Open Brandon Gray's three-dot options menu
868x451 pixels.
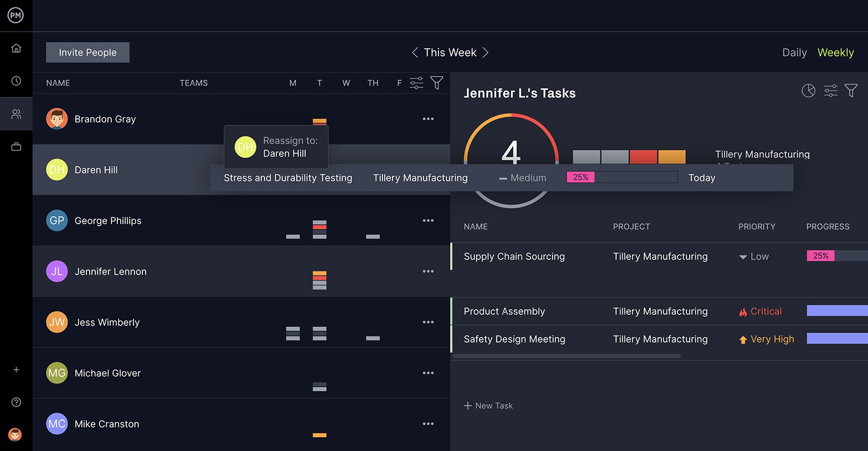428,119
